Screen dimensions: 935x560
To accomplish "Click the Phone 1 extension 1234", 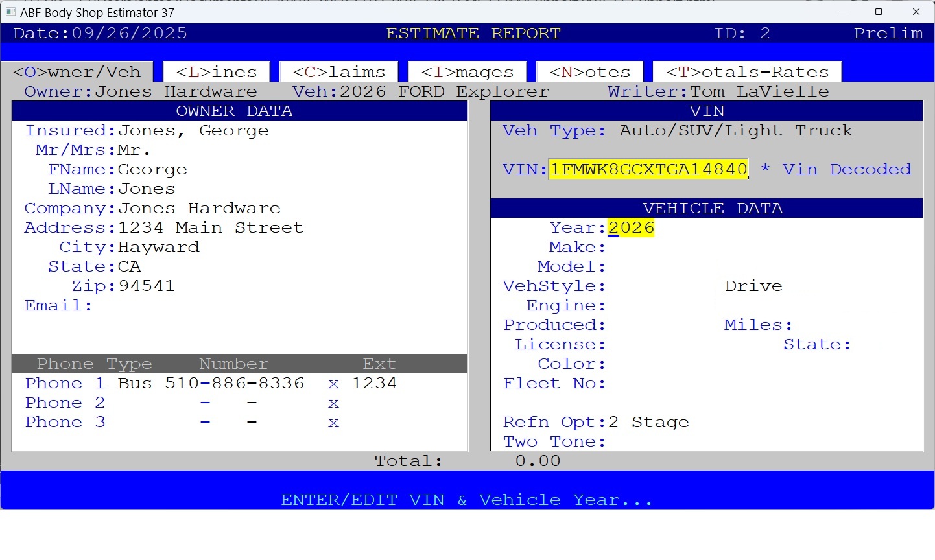I will click(374, 383).
